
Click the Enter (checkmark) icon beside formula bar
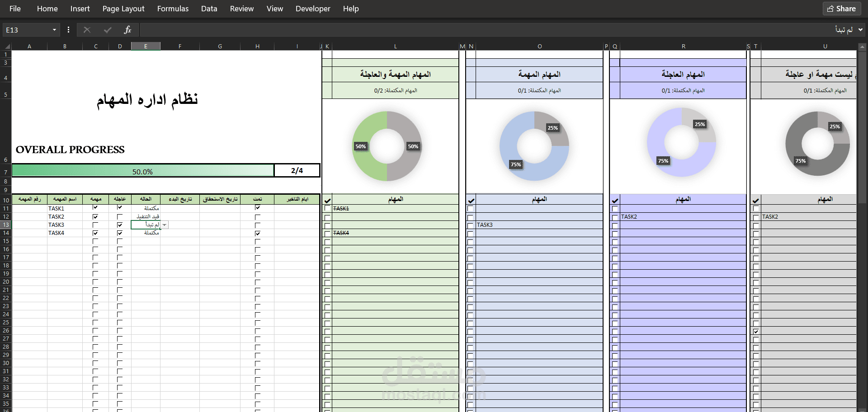(x=108, y=30)
